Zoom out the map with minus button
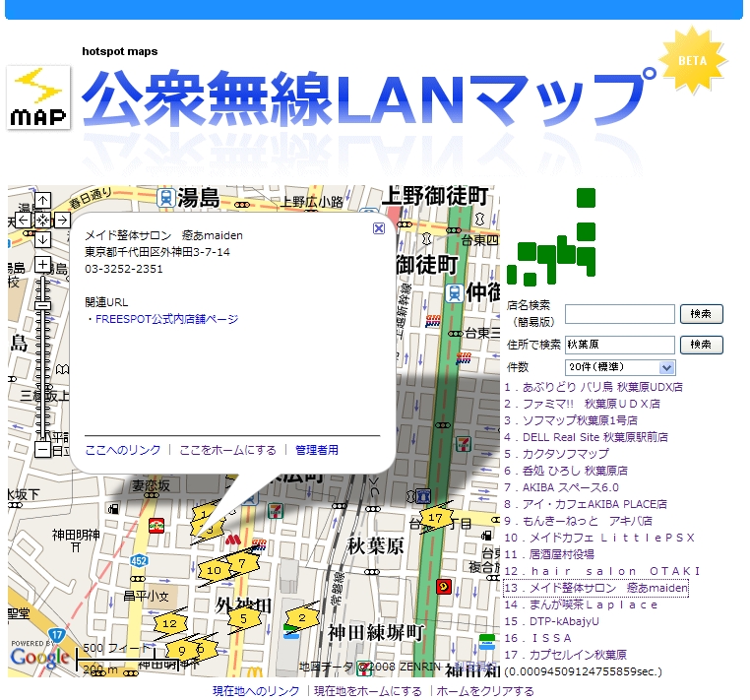 pyautogui.click(x=42, y=450)
